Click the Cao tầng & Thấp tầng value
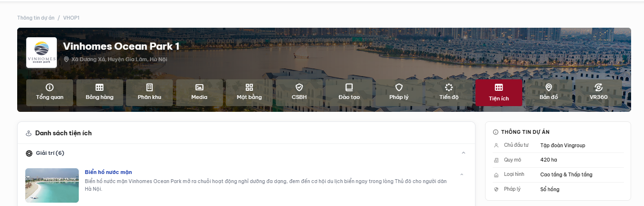The width and height of the screenshot is (644, 206). pyautogui.click(x=566, y=174)
